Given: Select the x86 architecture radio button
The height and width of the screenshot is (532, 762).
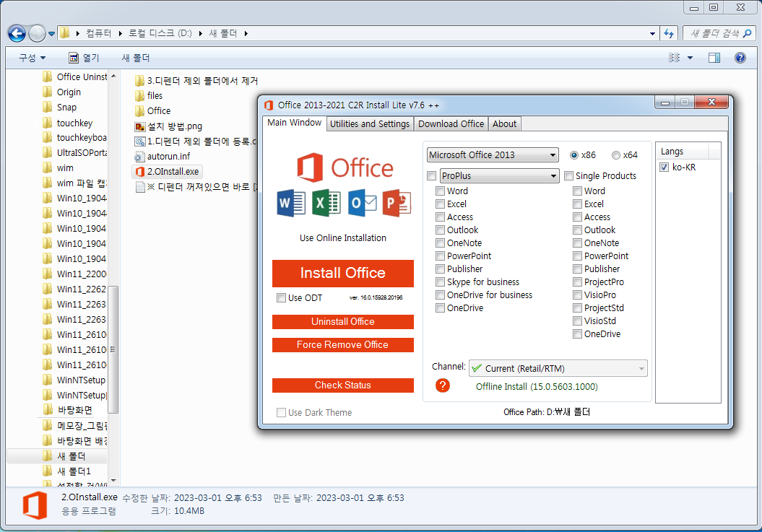Looking at the screenshot, I should tap(574, 155).
